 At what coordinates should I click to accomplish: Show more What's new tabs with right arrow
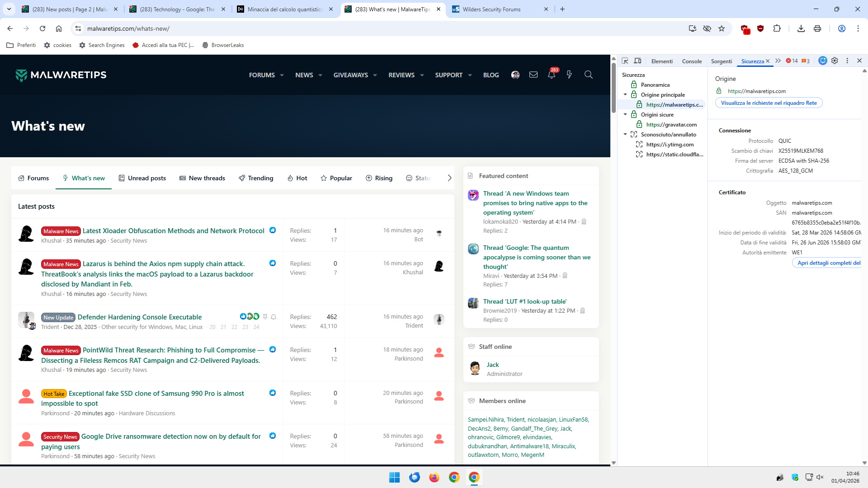coord(449,178)
